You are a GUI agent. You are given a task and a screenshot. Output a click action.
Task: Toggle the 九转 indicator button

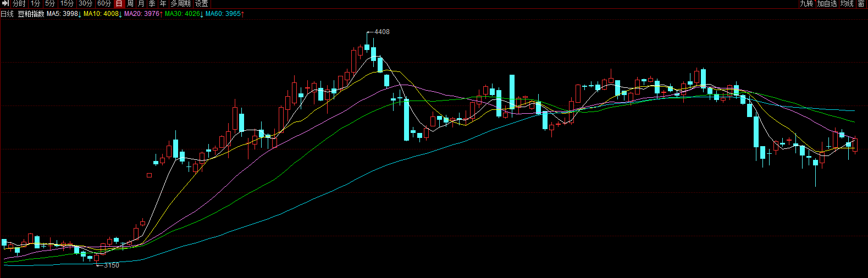806,3
